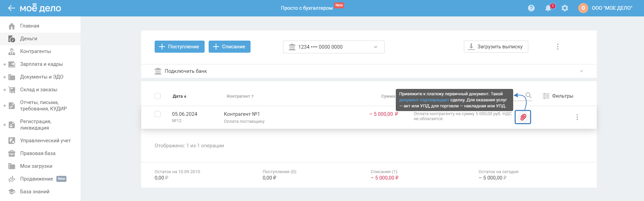
Task: Open three-dot menu for Контрагент №1 row
Action: (577, 117)
